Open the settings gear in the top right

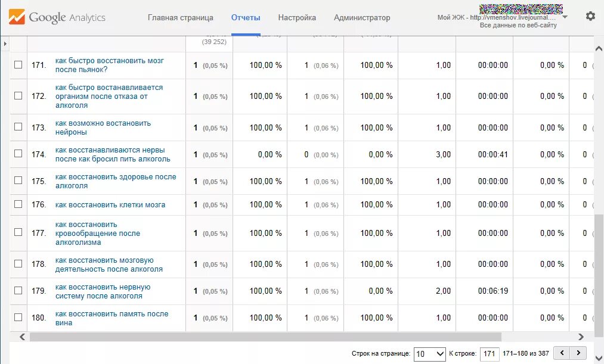pos(590,16)
